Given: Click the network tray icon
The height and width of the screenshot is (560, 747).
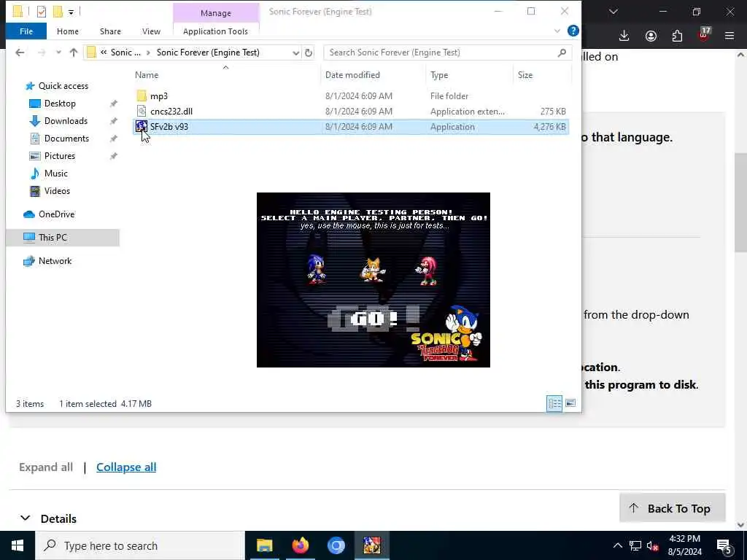Looking at the screenshot, I should (x=635, y=545).
